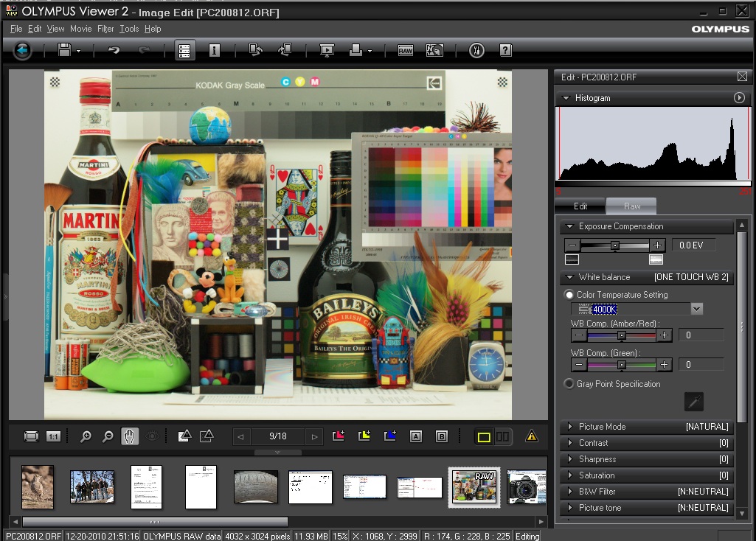The image size is (756, 541).
Task: Open RAW development tool icon
Action: click(406, 50)
